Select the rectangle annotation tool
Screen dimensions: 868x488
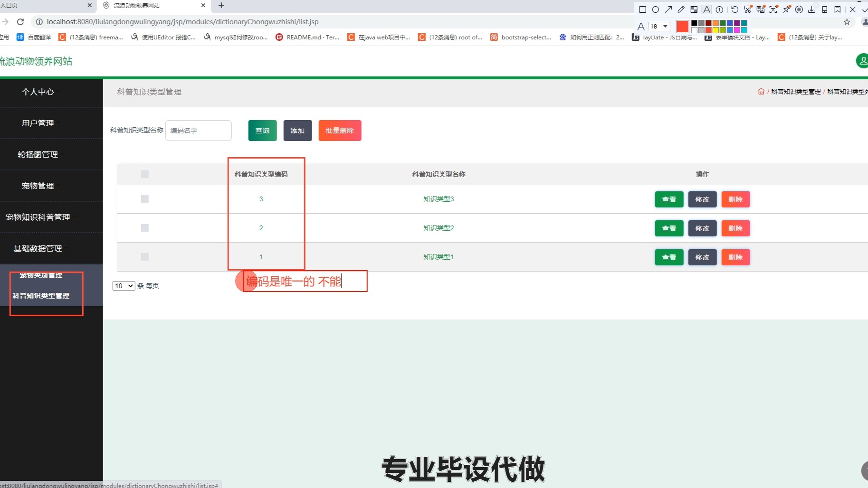(643, 9)
